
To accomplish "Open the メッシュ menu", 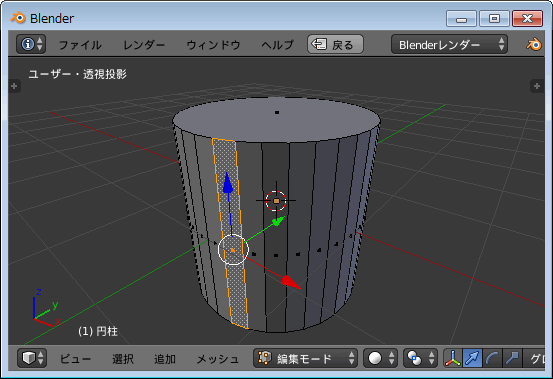I will (x=218, y=359).
